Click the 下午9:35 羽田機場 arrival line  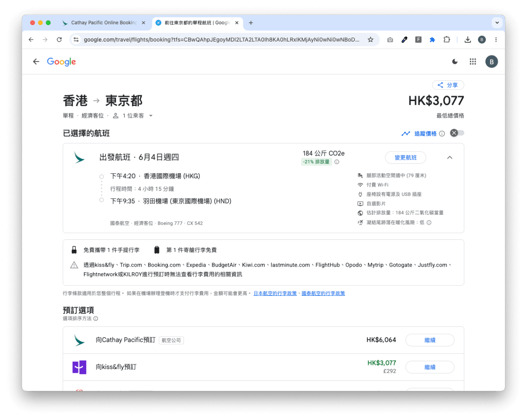[171, 201]
